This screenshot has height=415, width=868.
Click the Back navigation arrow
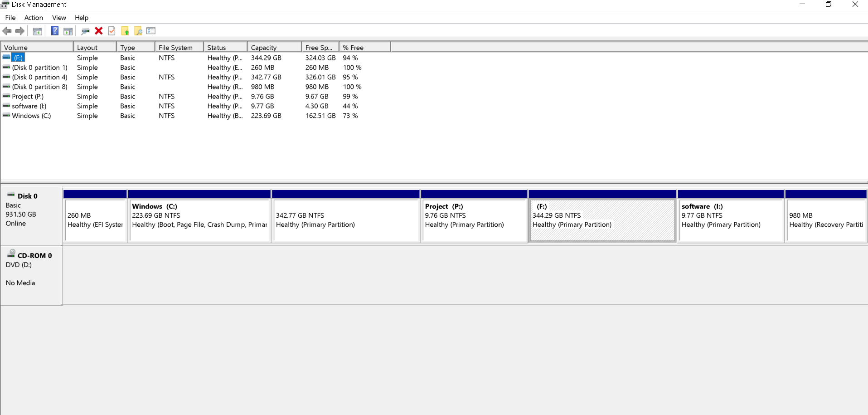click(x=7, y=31)
